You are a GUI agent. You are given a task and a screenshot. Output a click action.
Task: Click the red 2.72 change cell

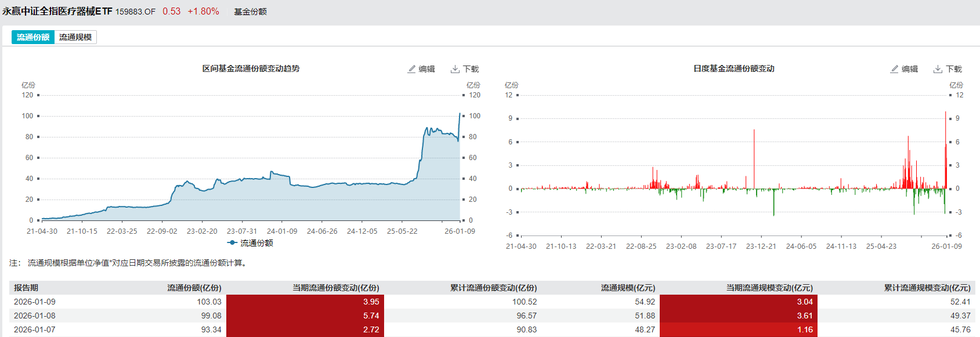(x=305, y=329)
